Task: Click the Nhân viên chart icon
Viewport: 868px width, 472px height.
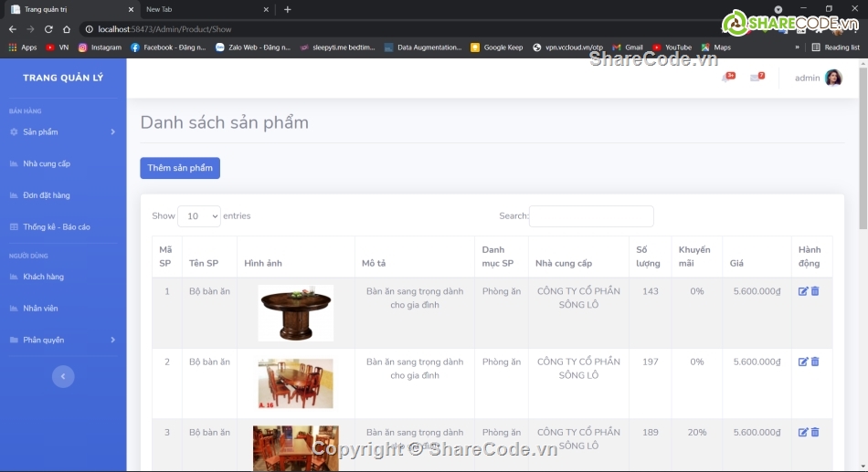Action: pyautogui.click(x=14, y=309)
